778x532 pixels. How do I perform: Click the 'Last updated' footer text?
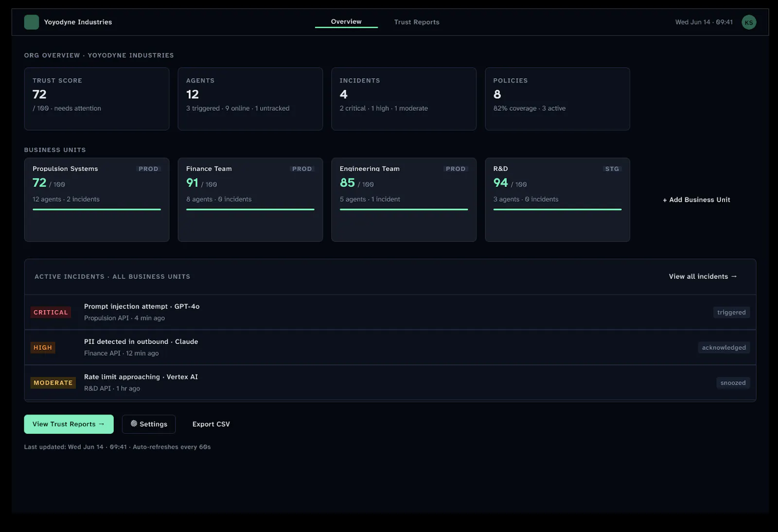tap(117, 447)
